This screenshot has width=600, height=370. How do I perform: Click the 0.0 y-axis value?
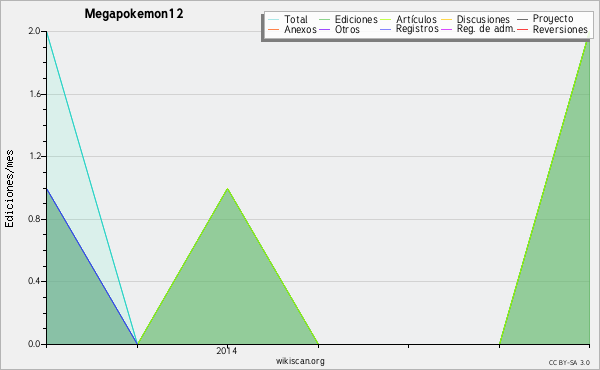point(34,344)
